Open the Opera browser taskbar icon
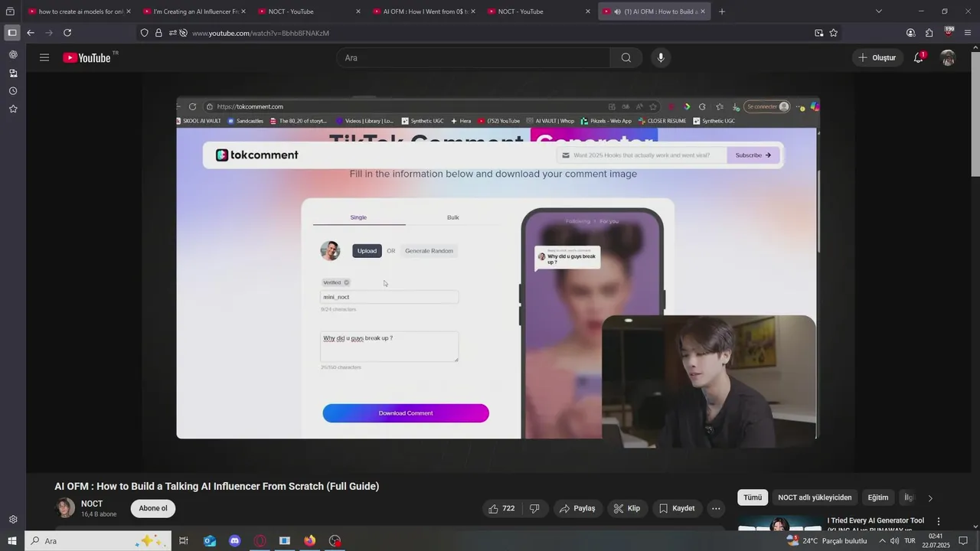The image size is (980, 551). (260, 541)
